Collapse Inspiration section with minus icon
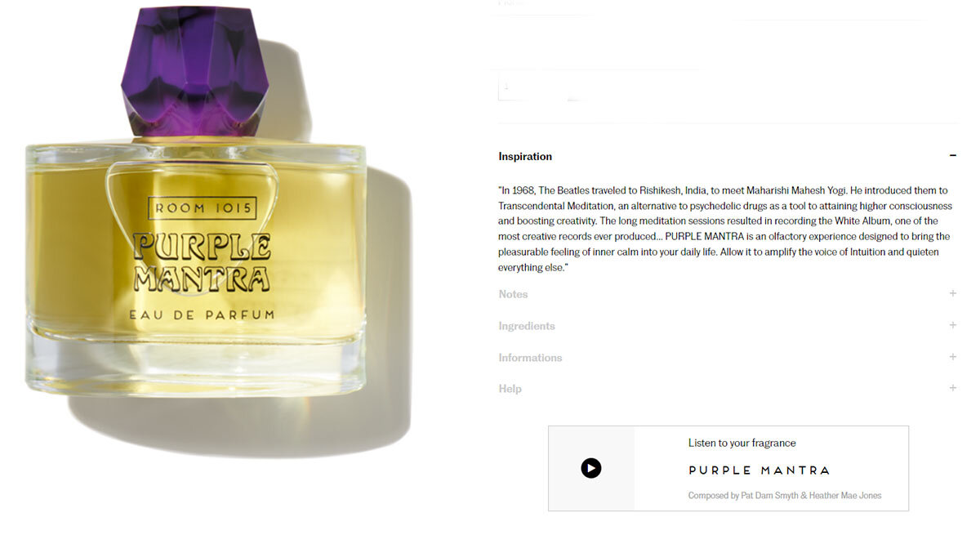980x535 pixels. [x=952, y=156]
